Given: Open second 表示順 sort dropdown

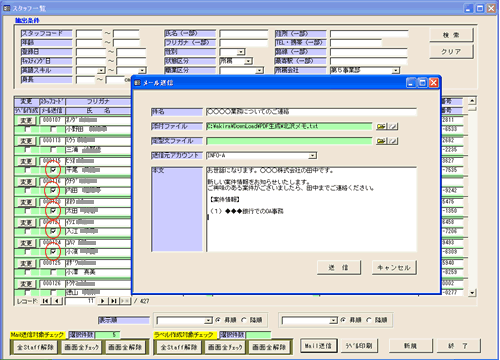Looking at the screenshot, I should pyautogui.click(x=333, y=320).
